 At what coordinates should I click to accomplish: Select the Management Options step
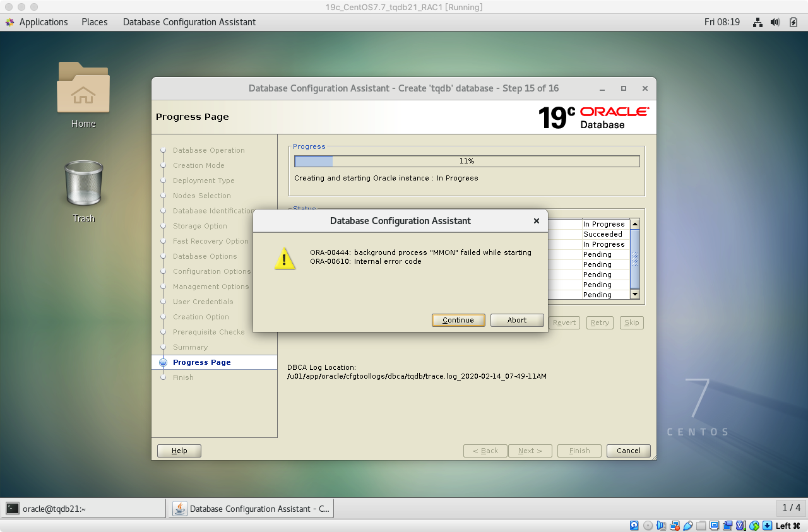click(211, 287)
